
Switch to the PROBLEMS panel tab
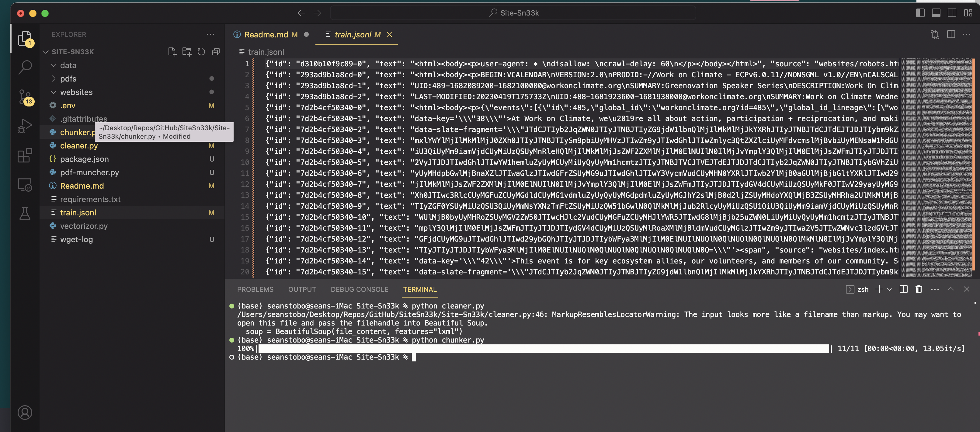coord(255,289)
